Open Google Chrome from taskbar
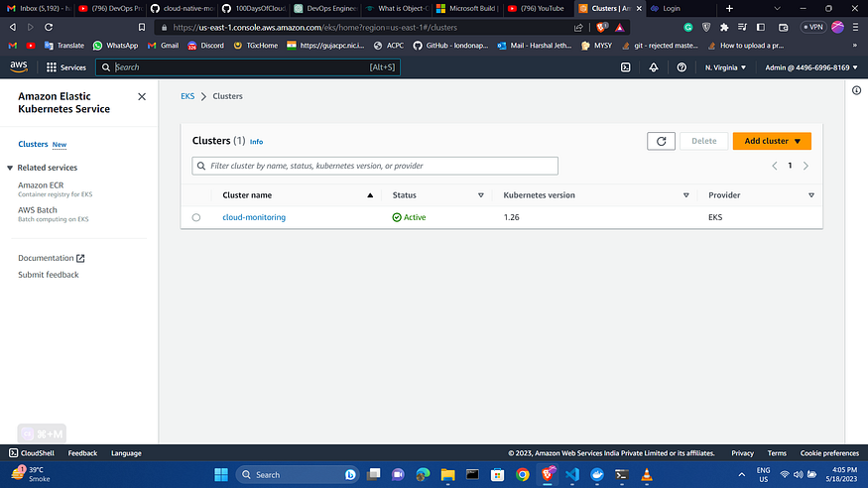The image size is (868, 488). 523,475
